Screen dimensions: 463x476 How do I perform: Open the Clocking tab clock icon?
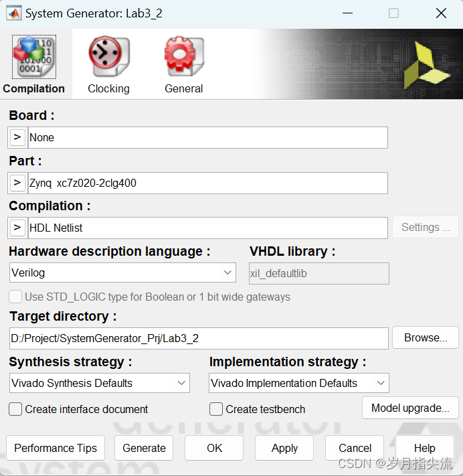pyautogui.click(x=109, y=56)
